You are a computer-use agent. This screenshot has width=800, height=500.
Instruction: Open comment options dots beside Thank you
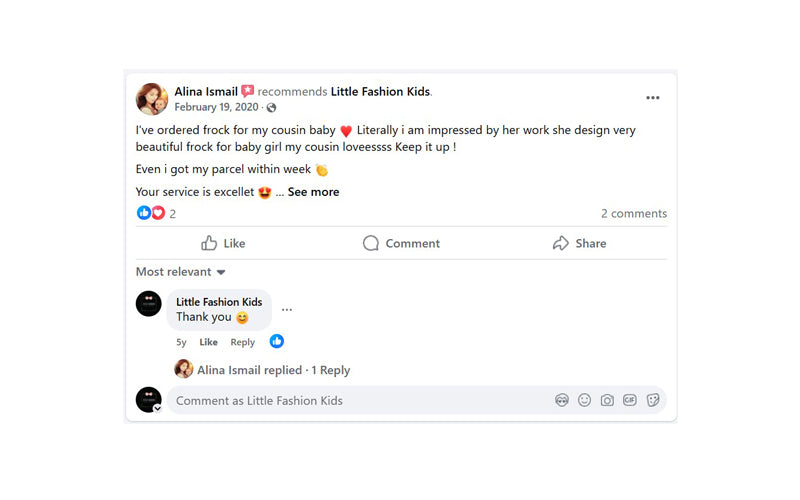tap(287, 310)
